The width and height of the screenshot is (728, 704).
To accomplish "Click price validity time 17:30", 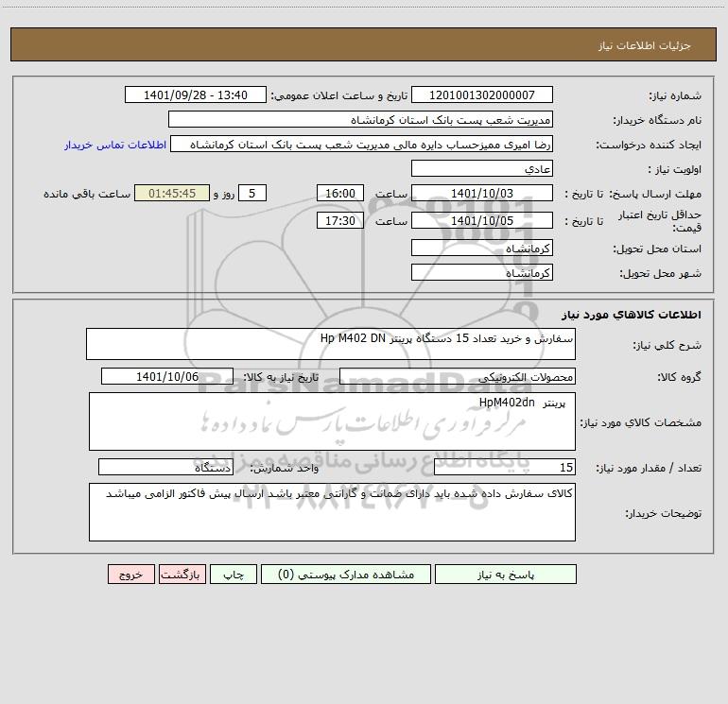I will pos(339,220).
